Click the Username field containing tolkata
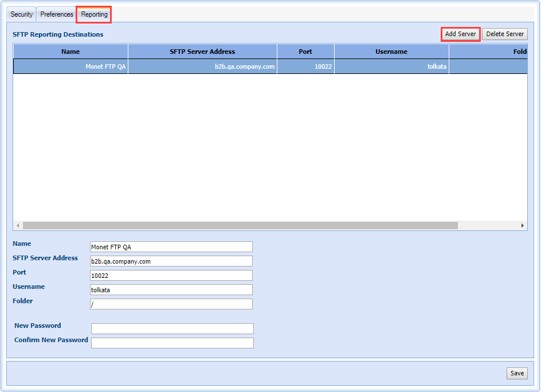Image resolution: width=541 pixels, height=392 pixels. 171,290
